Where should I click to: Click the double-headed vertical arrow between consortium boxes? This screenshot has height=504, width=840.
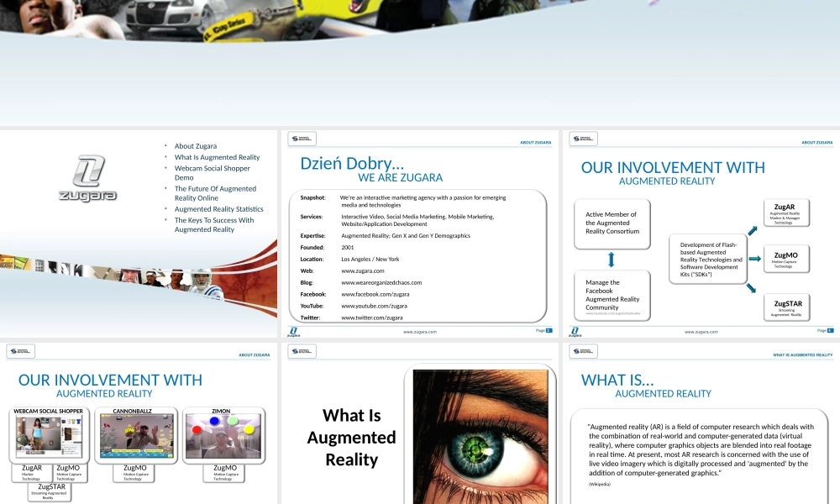pos(612,260)
